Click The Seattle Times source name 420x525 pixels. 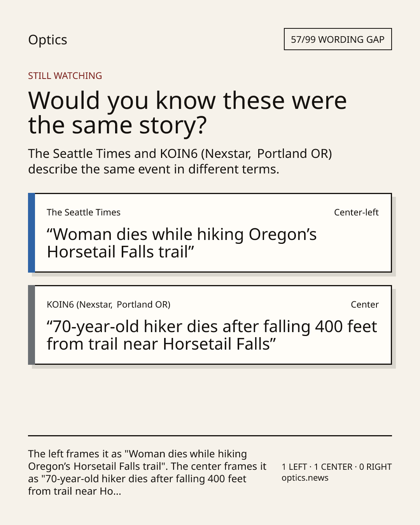click(84, 212)
